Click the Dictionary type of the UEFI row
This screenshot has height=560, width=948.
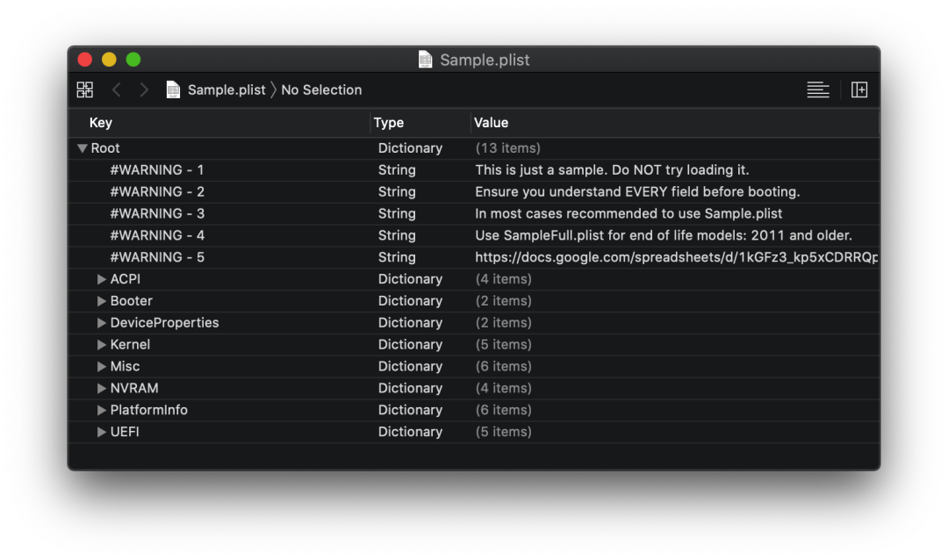click(x=410, y=432)
